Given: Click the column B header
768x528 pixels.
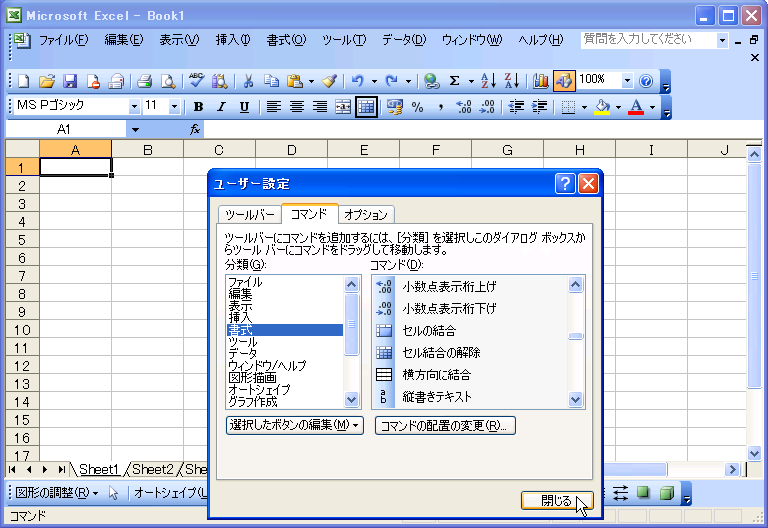Looking at the screenshot, I should tap(147, 149).
